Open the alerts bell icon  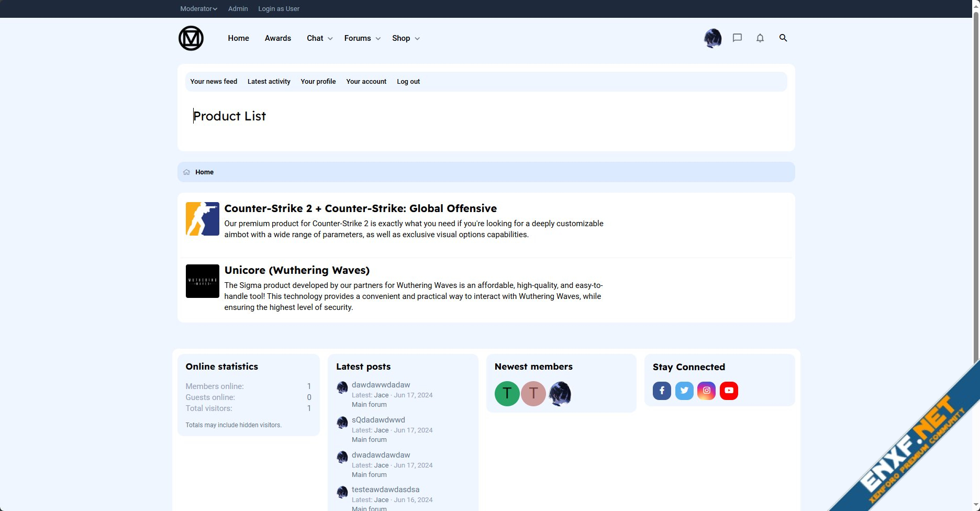pyautogui.click(x=760, y=38)
